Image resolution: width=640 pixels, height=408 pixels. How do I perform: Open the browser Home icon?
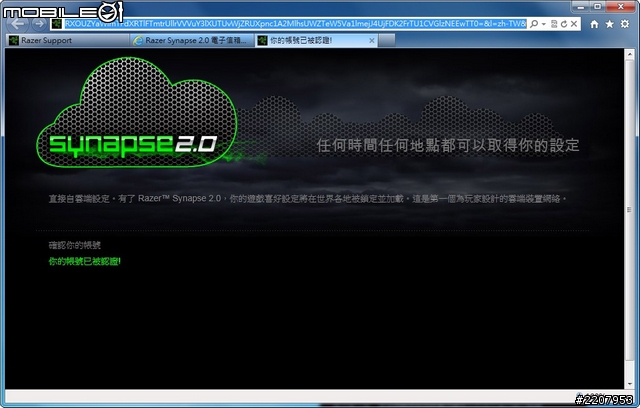point(594,24)
